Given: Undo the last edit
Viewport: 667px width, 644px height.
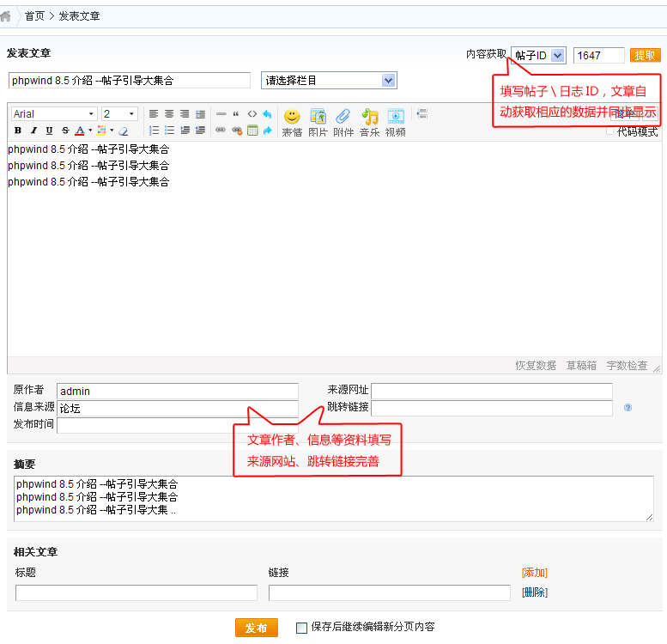Looking at the screenshot, I should (267, 114).
